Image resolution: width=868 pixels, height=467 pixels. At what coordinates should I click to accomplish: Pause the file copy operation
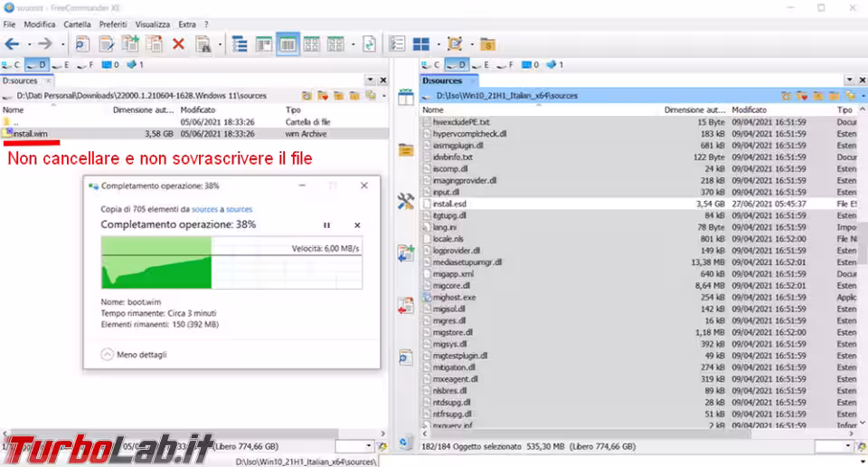(x=327, y=224)
